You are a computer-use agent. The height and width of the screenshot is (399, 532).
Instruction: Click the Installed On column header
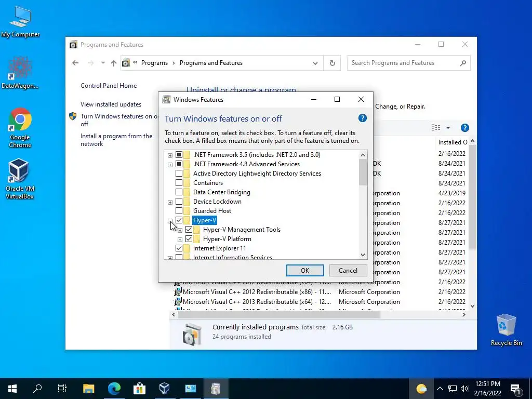(453, 142)
